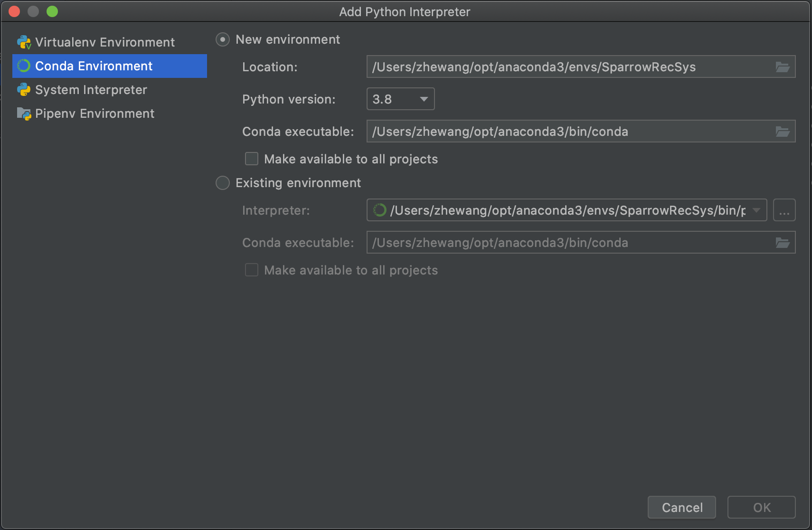The height and width of the screenshot is (530, 812).
Task: Expand the Interpreter path dropdown arrow
Action: coord(756,210)
